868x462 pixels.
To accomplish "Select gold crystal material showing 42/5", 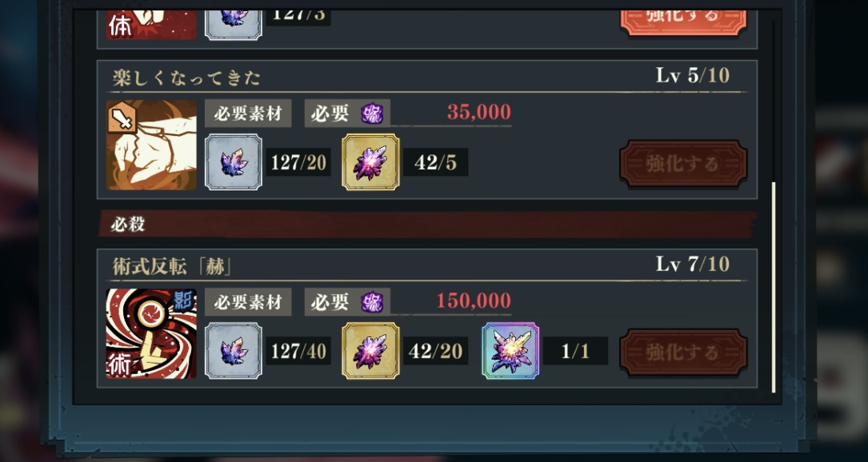I will 370,162.
